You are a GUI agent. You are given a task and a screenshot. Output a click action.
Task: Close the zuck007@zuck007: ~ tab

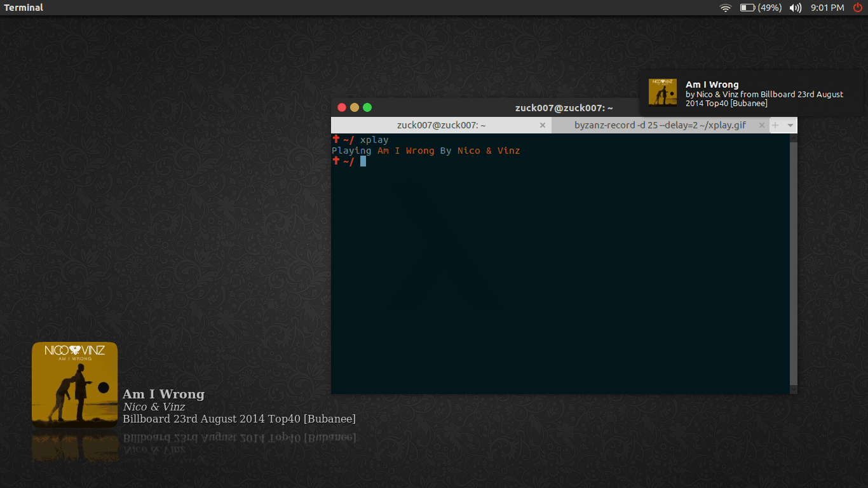pos(542,125)
